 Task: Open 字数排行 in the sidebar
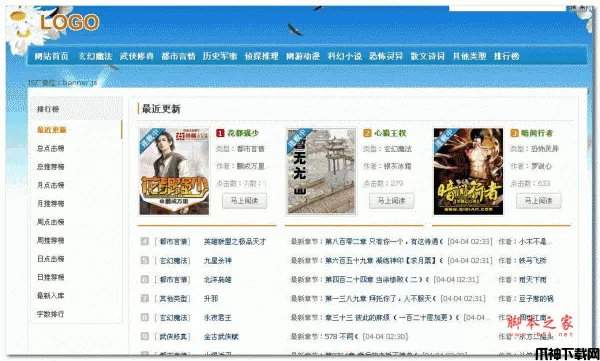[51, 314]
